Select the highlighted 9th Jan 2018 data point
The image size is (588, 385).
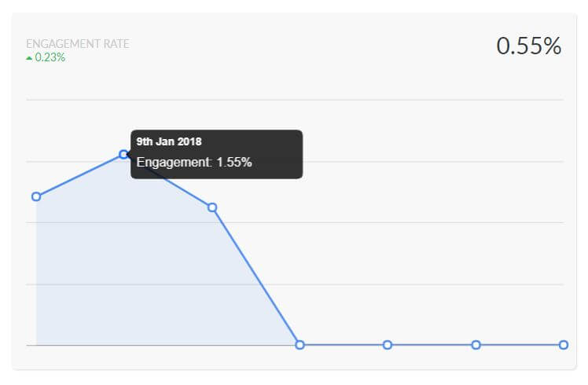pos(123,154)
